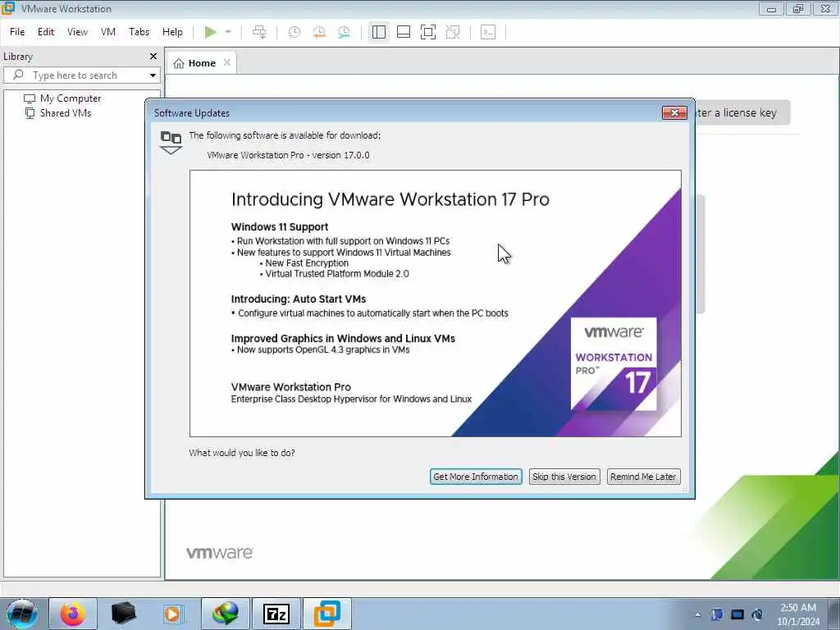Screen dimensions: 840x630
Task: Open Snapshot Manager toolbar icon
Action: tap(344, 32)
